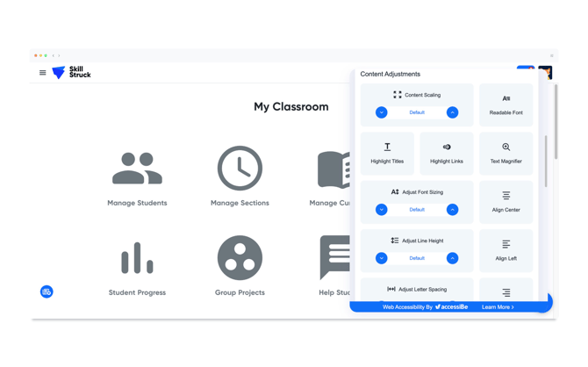Screen dimensions: 588x367
Task: Click browser forward arrow
Action: pos(59,55)
